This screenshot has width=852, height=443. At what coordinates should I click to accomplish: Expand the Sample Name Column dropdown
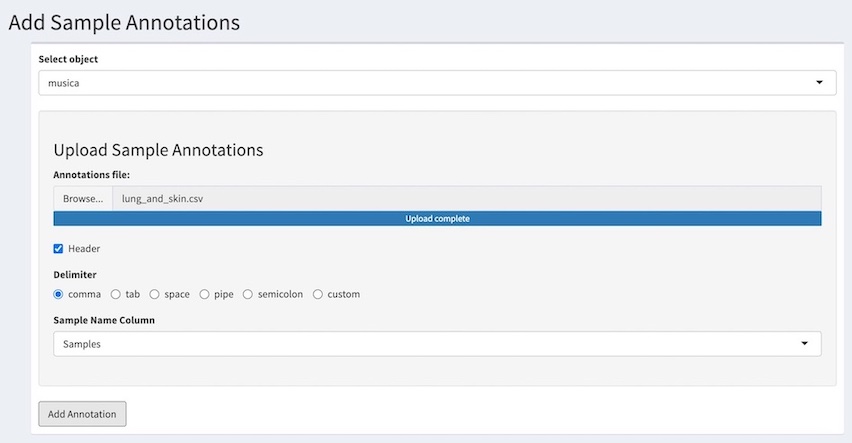pos(437,344)
